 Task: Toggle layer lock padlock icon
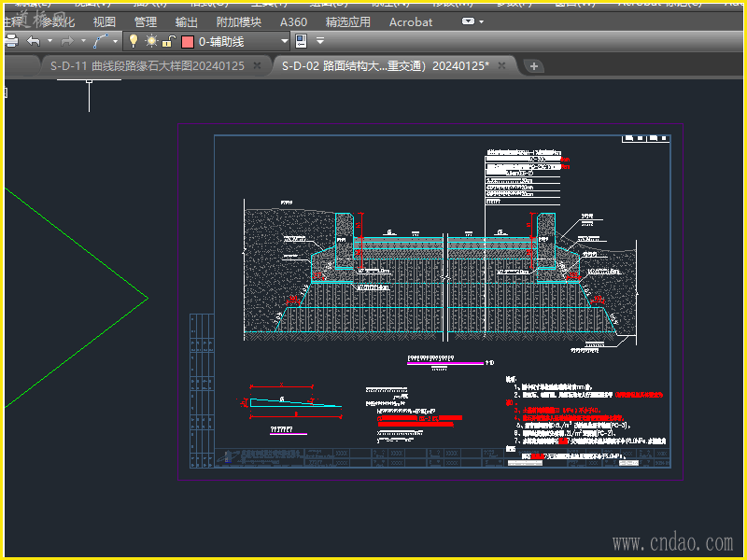coord(167,41)
